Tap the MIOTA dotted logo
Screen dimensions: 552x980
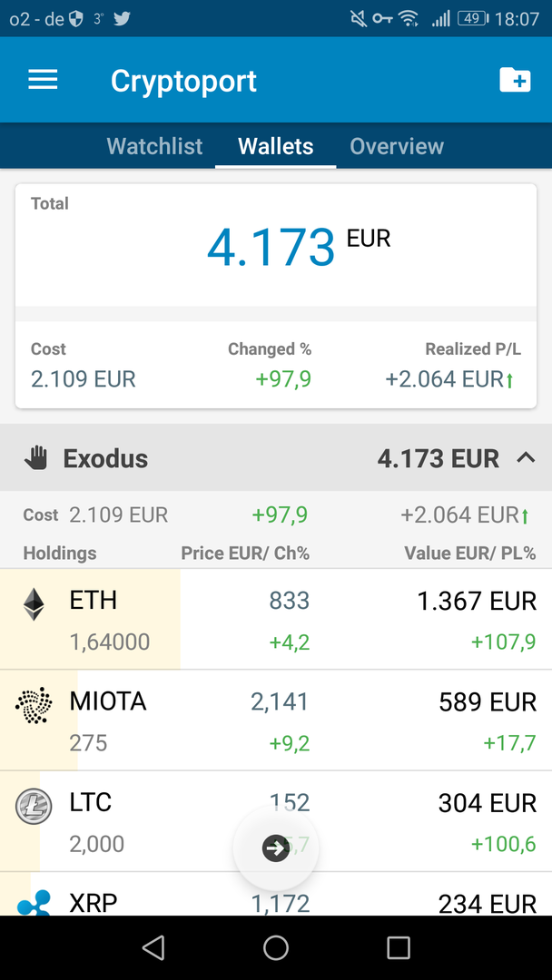(34, 705)
